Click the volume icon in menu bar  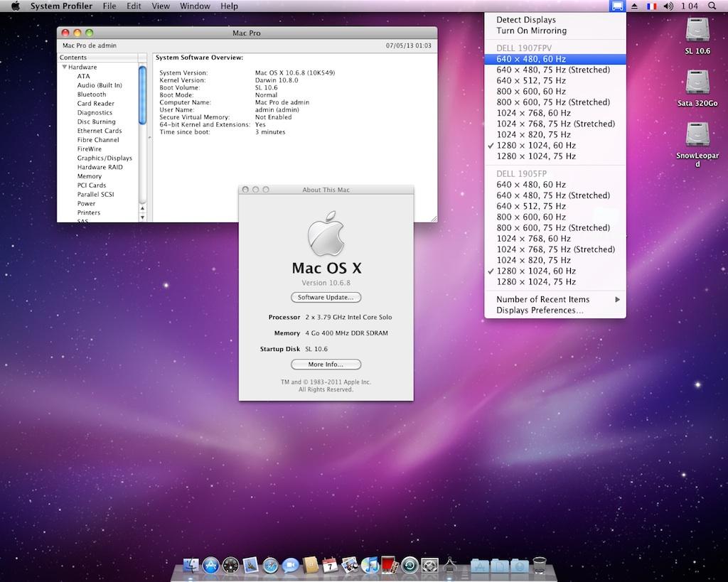click(x=668, y=6)
